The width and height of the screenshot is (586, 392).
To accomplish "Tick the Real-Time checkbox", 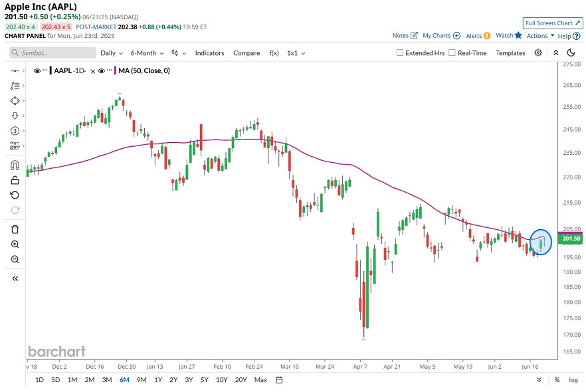I will (x=452, y=53).
